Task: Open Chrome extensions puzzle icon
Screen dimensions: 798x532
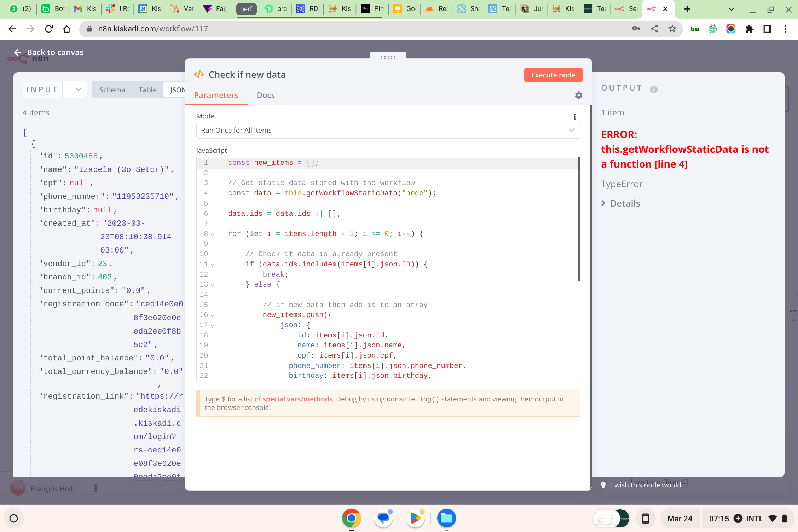Action: click(749, 29)
